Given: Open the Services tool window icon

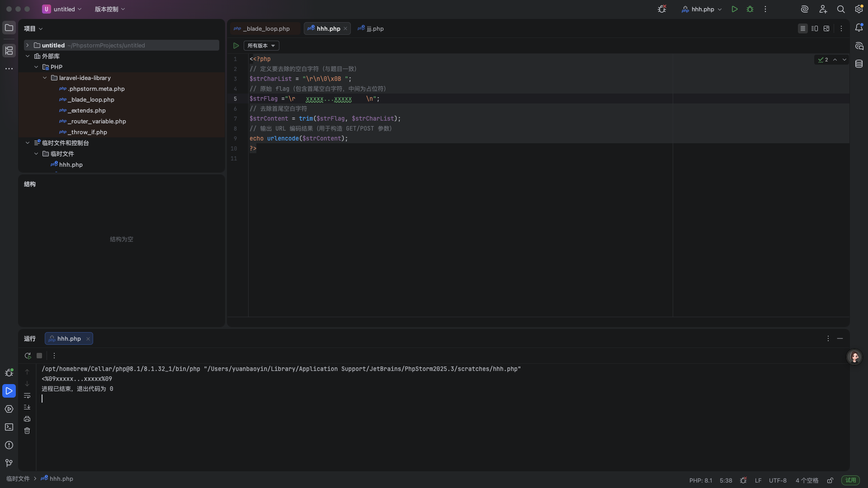Looking at the screenshot, I should (x=9, y=409).
